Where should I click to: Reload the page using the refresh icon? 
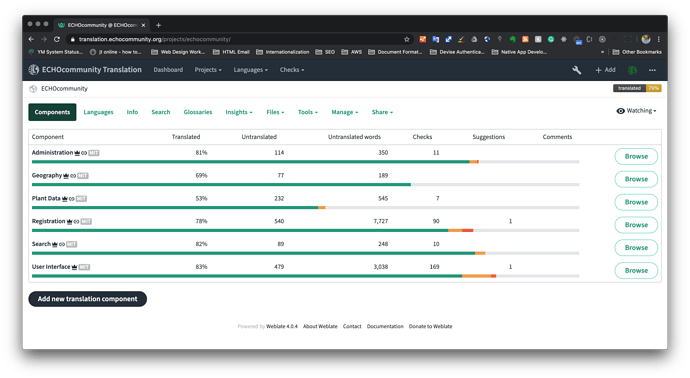pos(57,39)
